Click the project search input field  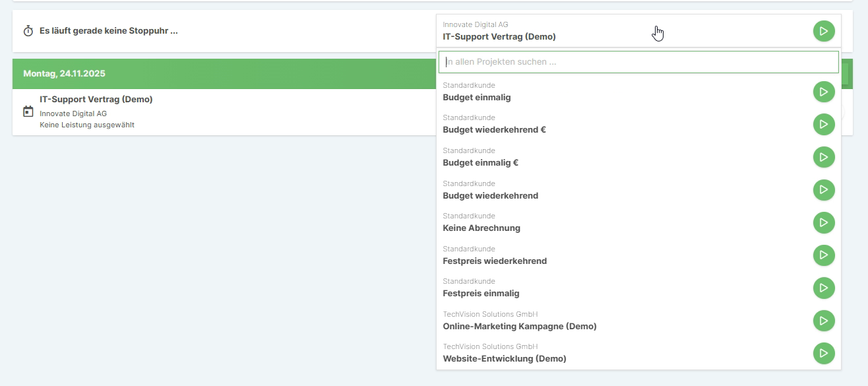(638, 62)
